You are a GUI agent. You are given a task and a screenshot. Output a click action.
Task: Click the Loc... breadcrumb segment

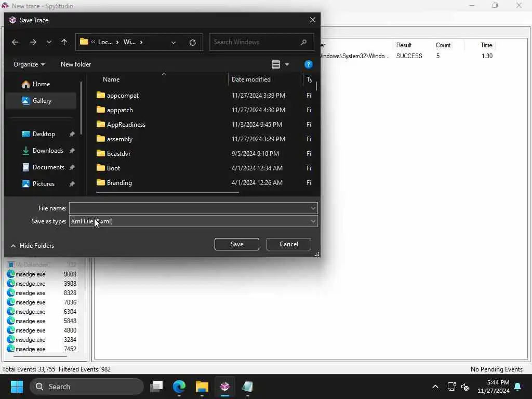pyautogui.click(x=105, y=42)
